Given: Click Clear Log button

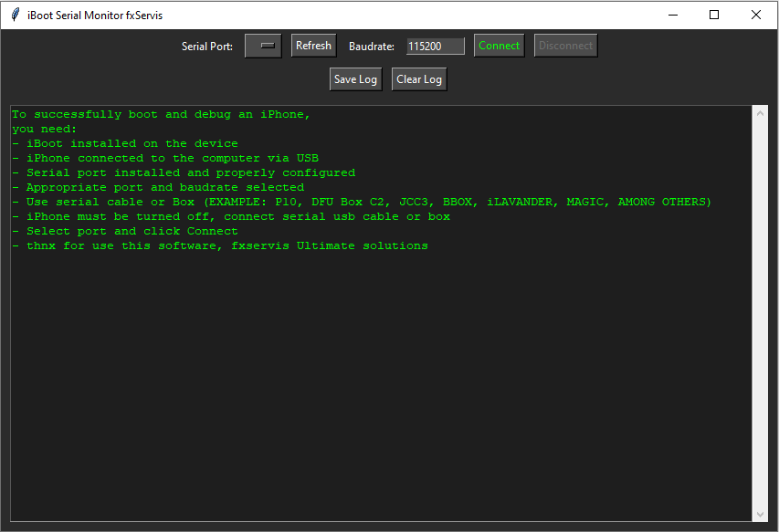Looking at the screenshot, I should pos(419,79).
